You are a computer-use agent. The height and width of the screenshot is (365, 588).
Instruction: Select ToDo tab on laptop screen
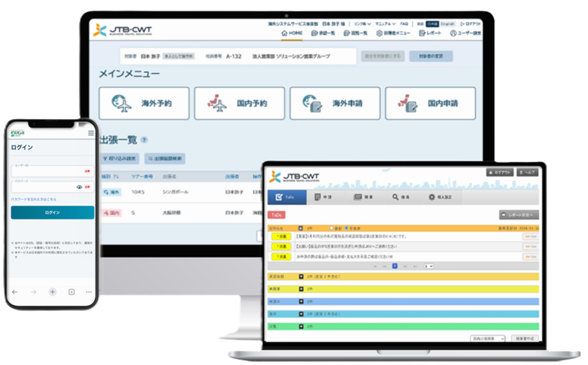click(x=287, y=197)
